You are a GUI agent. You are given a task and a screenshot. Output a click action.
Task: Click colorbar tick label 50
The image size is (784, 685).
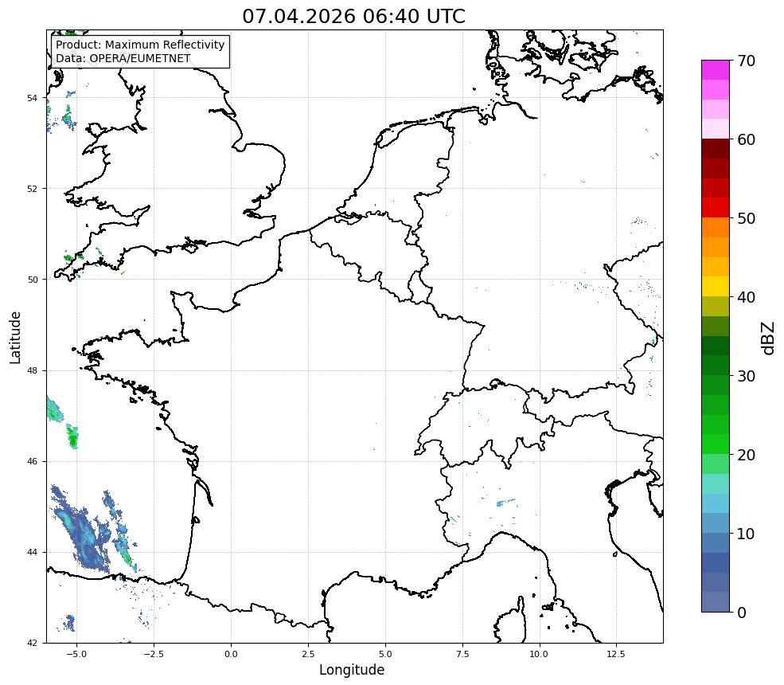click(x=746, y=219)
